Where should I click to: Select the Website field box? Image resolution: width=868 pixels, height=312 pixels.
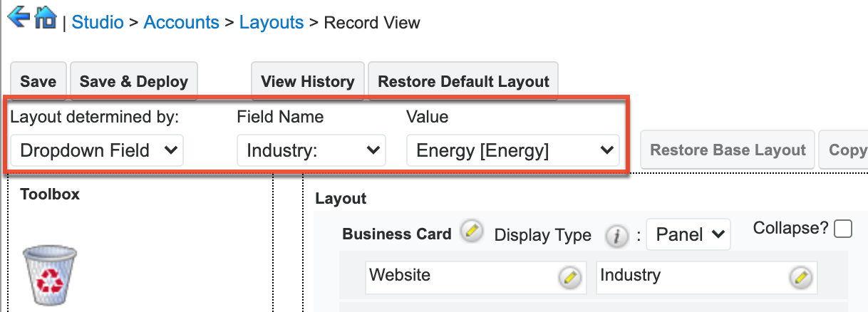tap(475, 277)
